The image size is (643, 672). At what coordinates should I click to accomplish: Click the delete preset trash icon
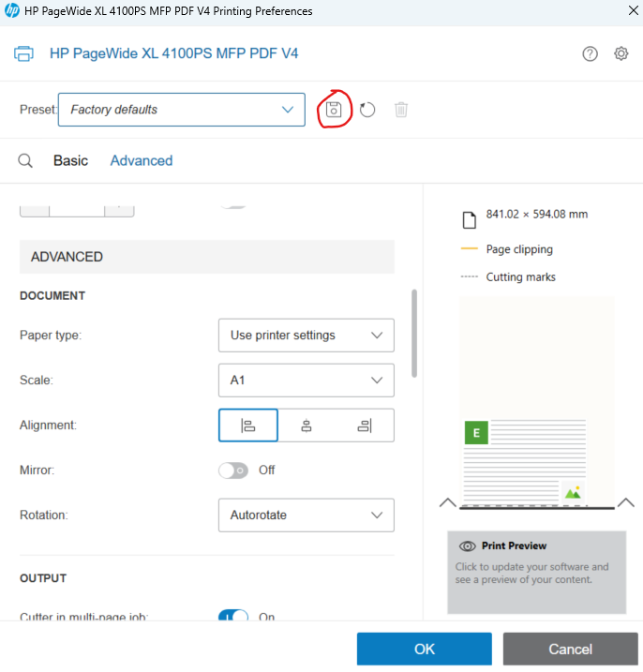point(401,110)
